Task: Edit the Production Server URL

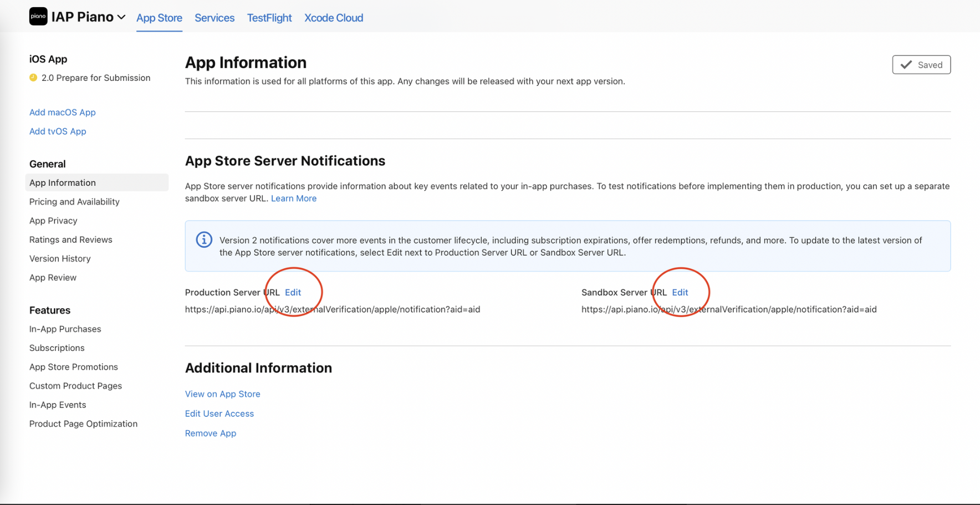Action: [x=293, y=292]
